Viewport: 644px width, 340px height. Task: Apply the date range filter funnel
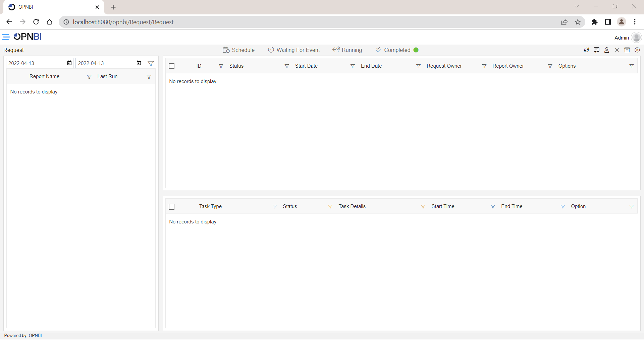point(151,63)
